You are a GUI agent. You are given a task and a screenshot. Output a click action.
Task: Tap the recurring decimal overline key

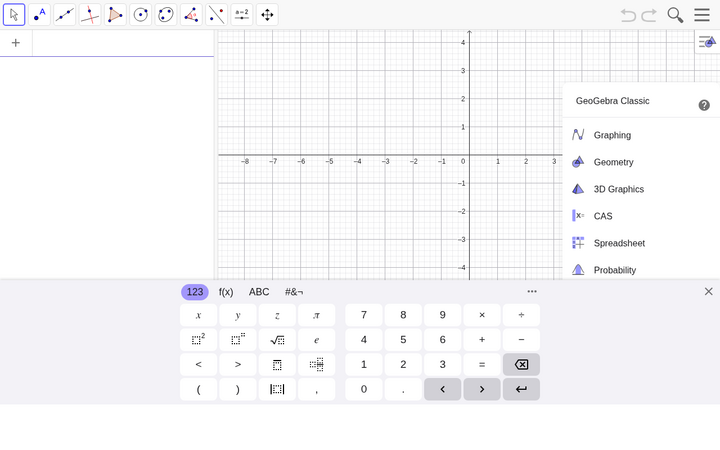(x=277, y=365)
